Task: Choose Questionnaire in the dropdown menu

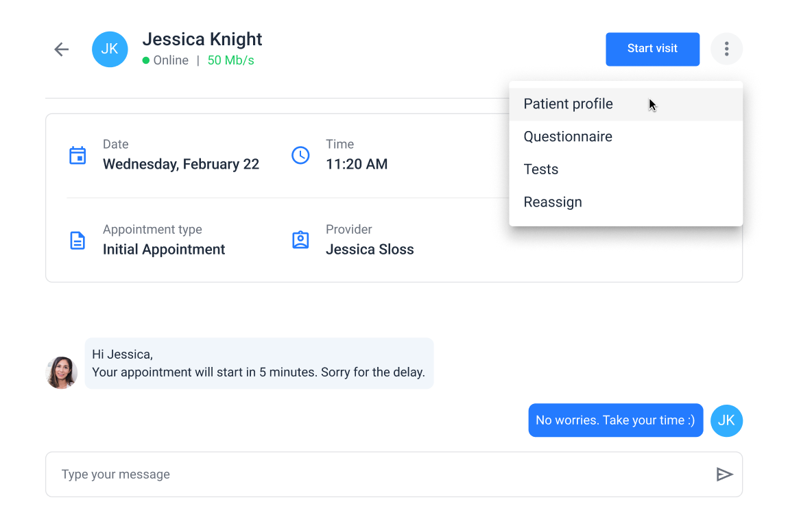Action: [568, 137]
